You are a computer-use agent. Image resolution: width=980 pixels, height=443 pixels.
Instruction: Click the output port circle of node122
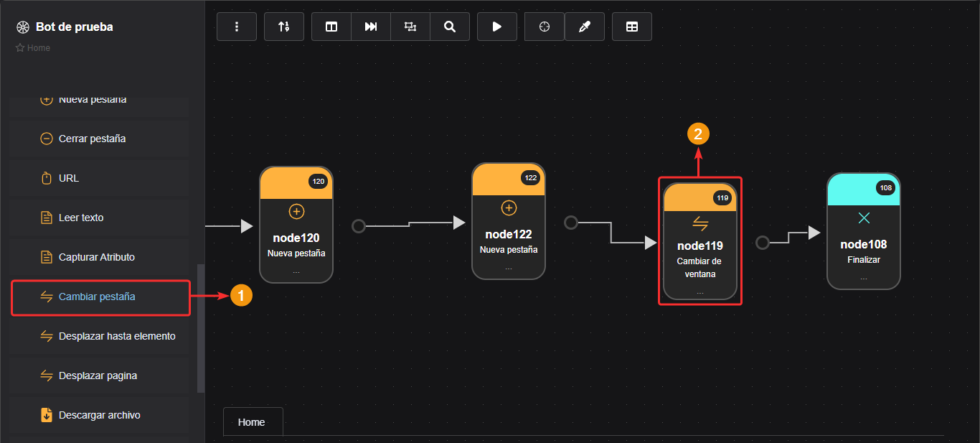pos(571,223)
